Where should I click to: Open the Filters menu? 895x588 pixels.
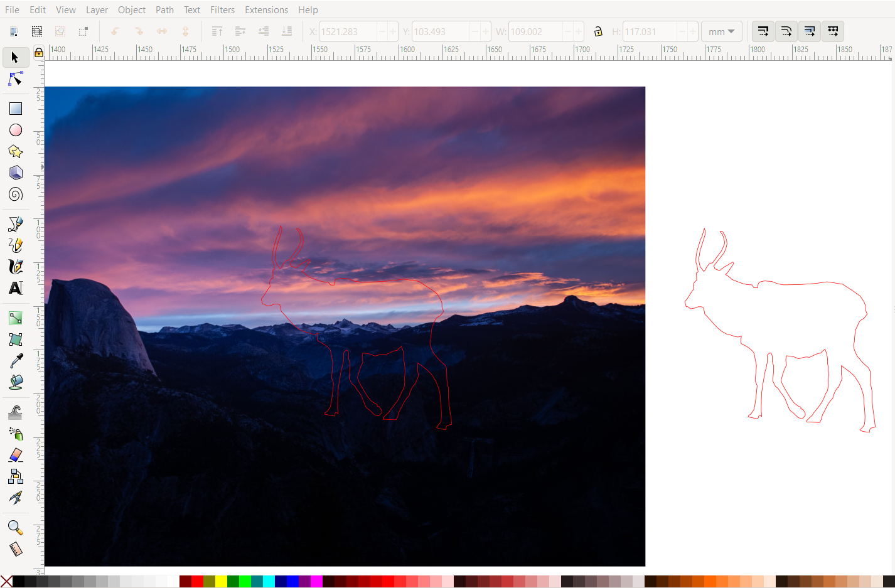[222, 9]
